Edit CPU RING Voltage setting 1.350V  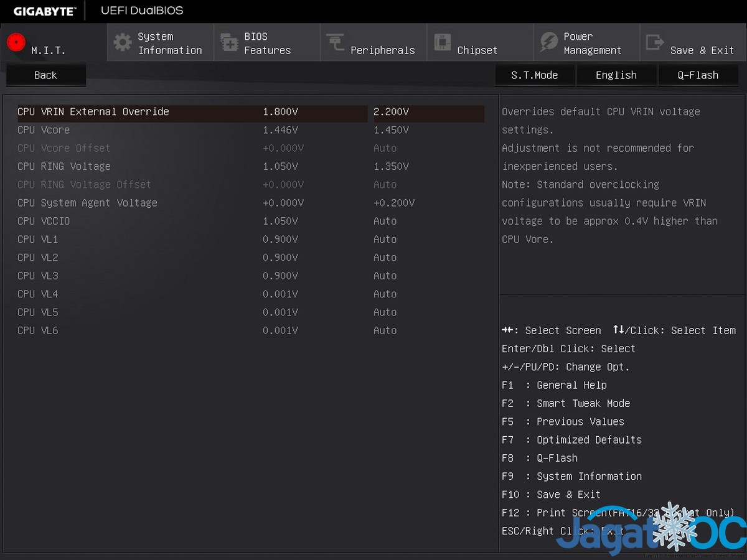point(391,167)
